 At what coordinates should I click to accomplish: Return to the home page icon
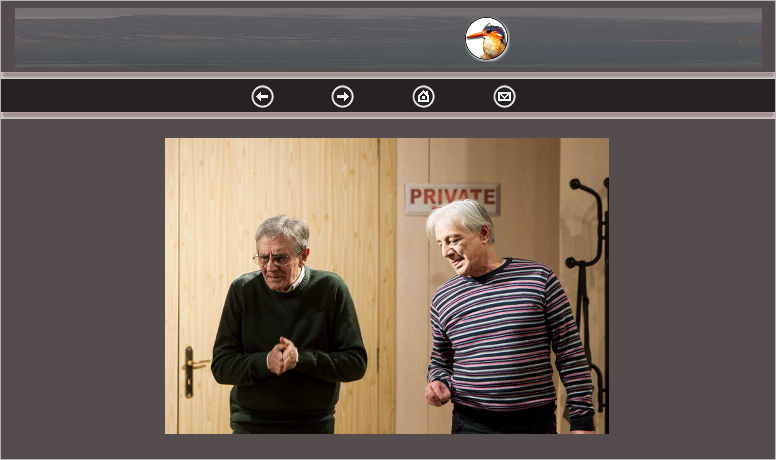[x=424, y=97]
